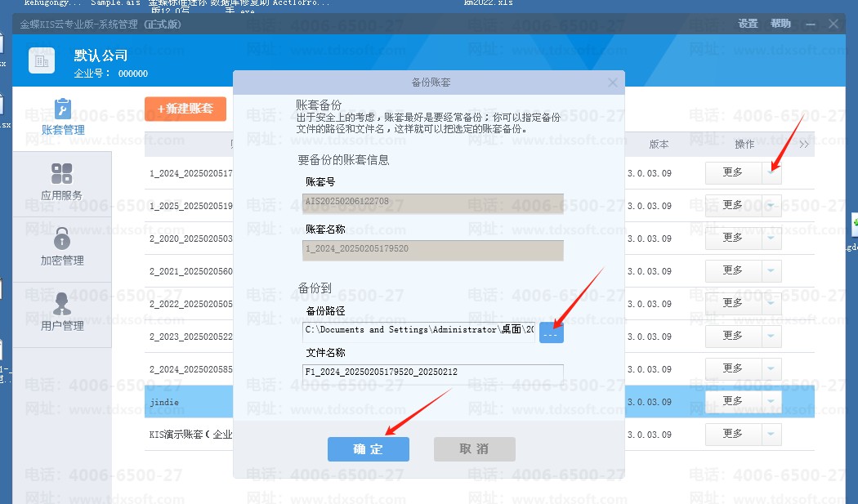Image resolution: width=858 pixels, height=504 pixels.
Task: Click the 企业号 000000 text
Action: pos(111,74)
